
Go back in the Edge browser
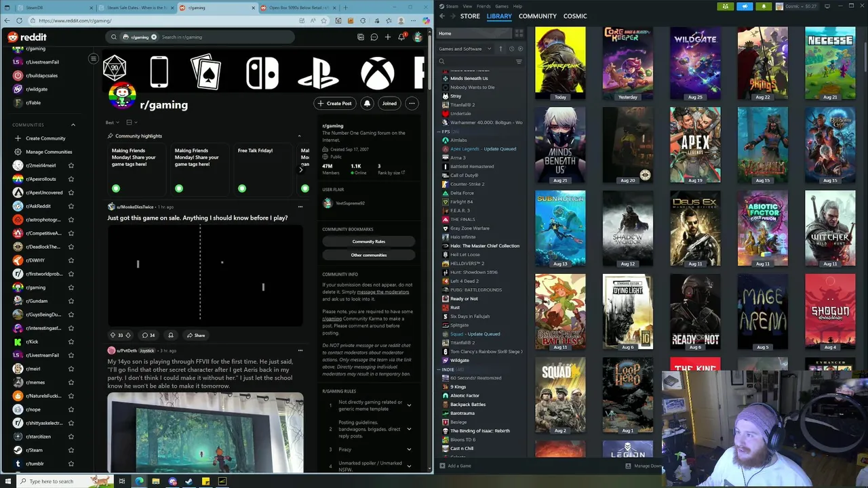click(x=7, y=20)
